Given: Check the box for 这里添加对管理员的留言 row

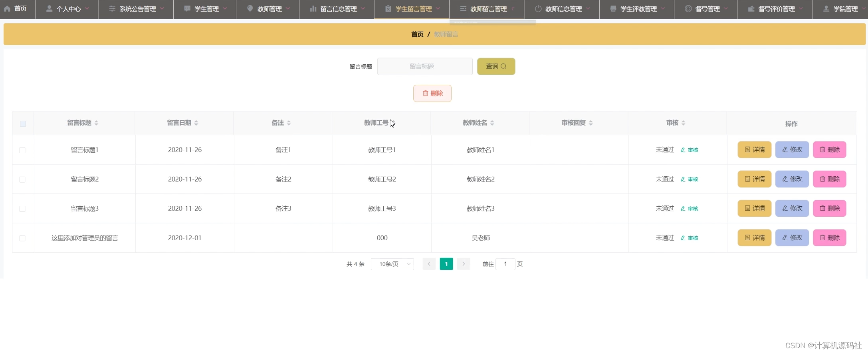Looking at the screenshot, I should 22,238.
